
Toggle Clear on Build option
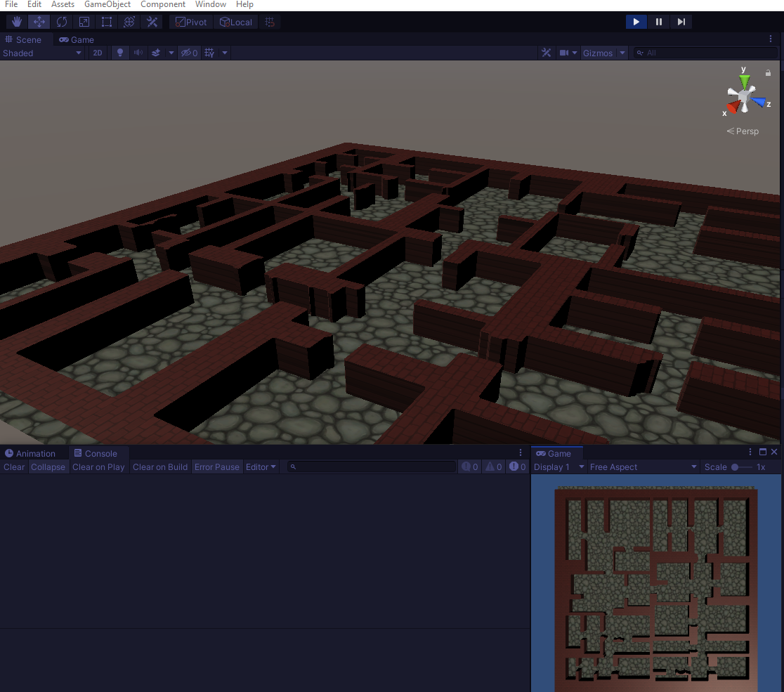coord(160,467)
